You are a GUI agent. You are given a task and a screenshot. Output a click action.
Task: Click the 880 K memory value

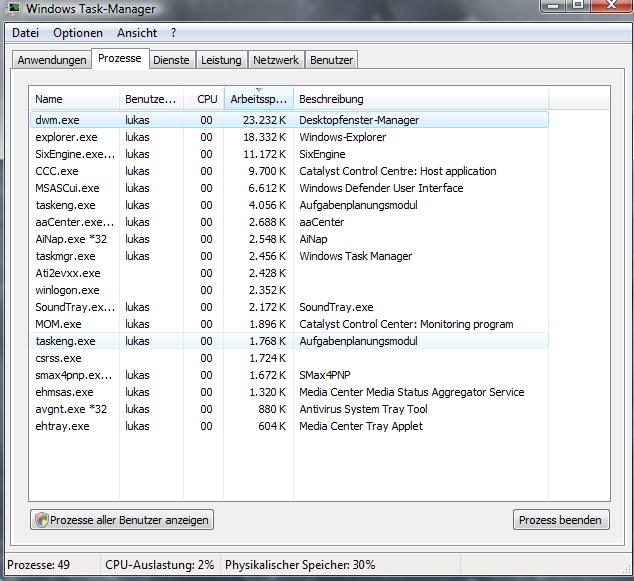[x=272, y=409]
